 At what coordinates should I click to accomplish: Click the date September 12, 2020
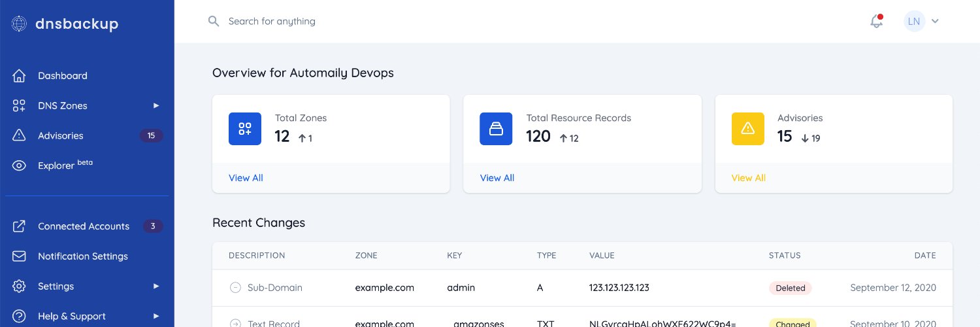point(893,288)
